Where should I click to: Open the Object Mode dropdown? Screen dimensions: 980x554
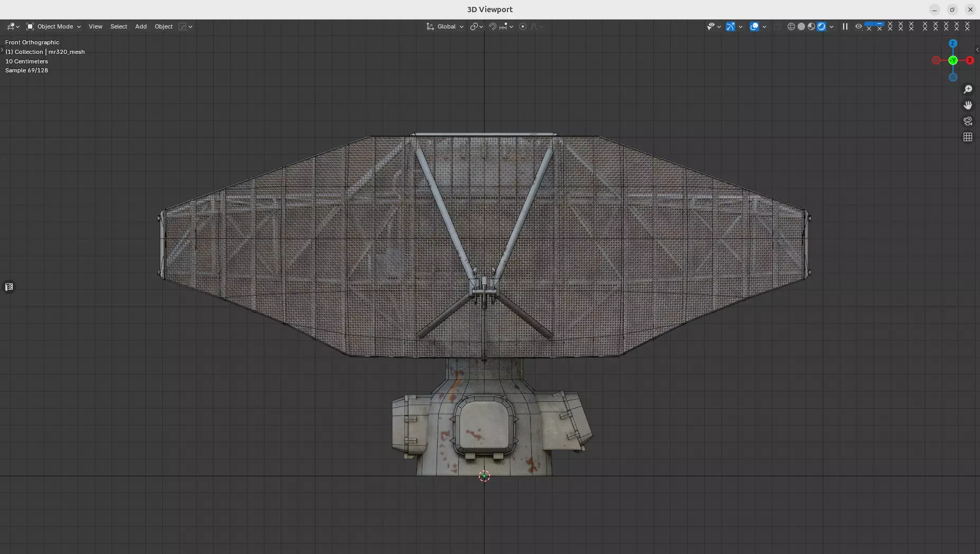click(53, 26)
